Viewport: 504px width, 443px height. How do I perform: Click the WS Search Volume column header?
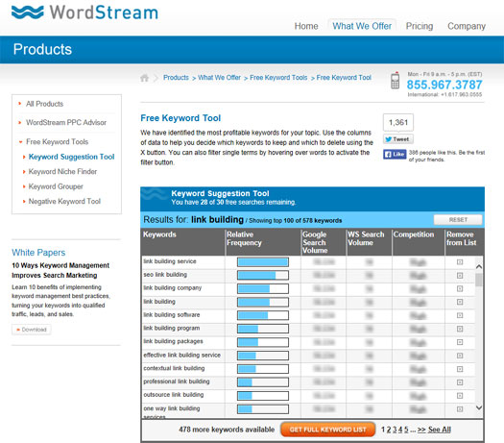[369, 242]
